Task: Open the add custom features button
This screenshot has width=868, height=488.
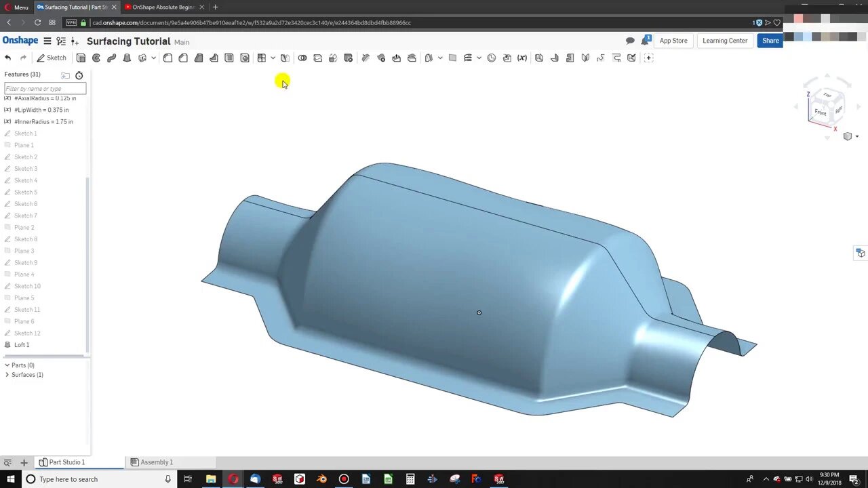Action: (x=648, y=58)
